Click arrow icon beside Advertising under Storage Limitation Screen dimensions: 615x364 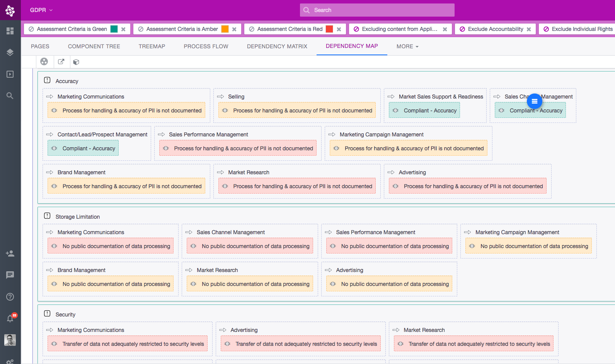coord(328,270)
